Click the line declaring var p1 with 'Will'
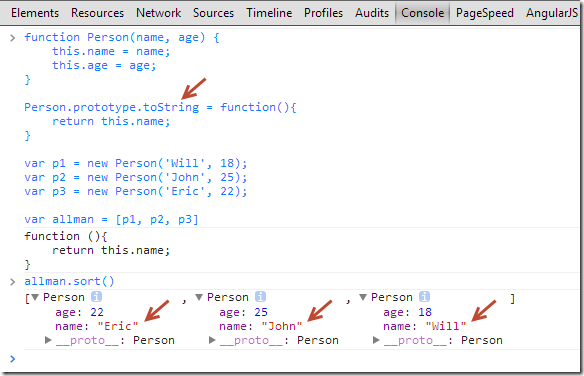The height and width of the screenshot is (376, 584). (136, 163)
